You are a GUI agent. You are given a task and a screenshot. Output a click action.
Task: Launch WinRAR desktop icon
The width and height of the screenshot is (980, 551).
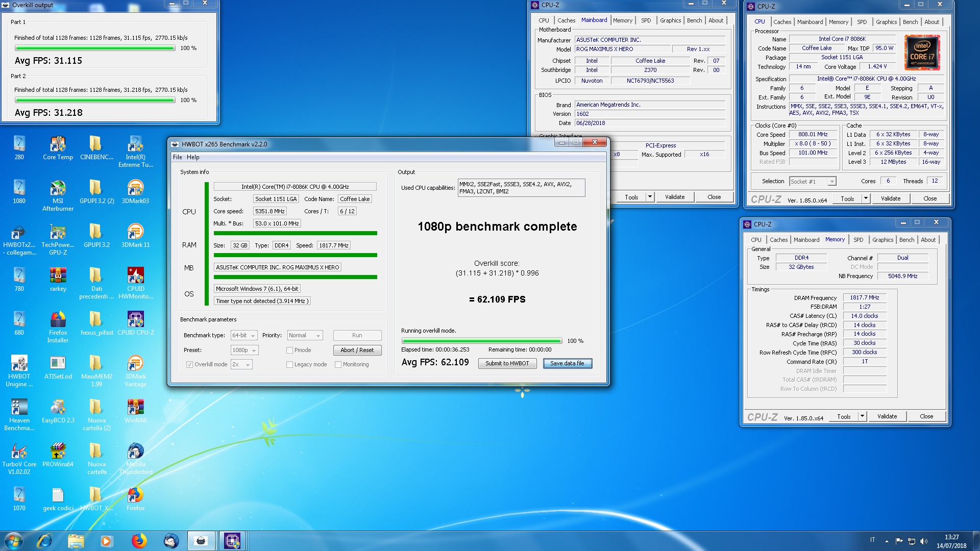coord(135,411)
